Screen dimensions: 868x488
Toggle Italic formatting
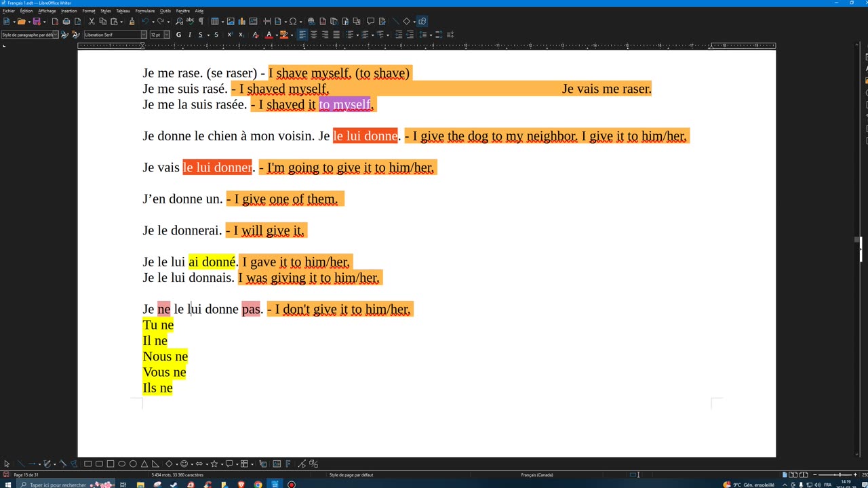189,35
